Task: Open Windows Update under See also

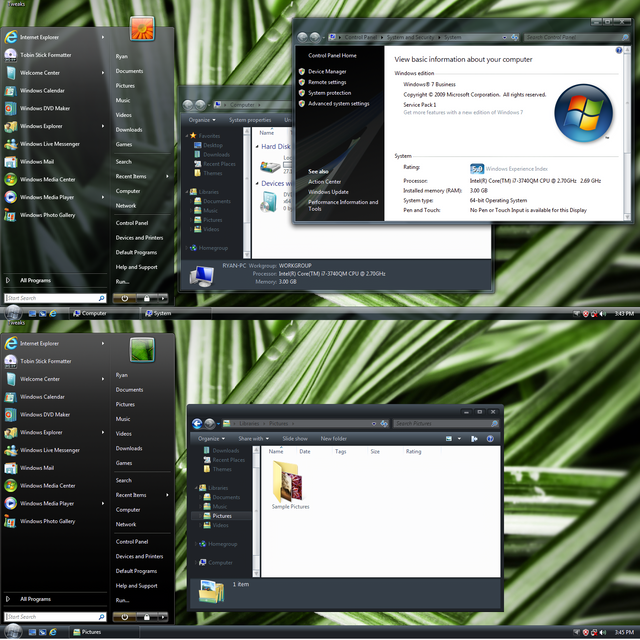Action: pos(328,192)
